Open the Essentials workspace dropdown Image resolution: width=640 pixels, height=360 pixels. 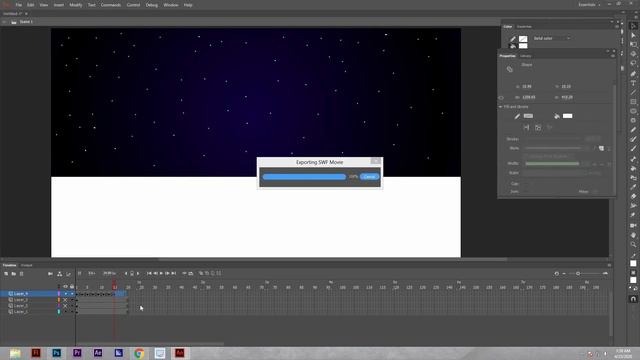[589, 5]
